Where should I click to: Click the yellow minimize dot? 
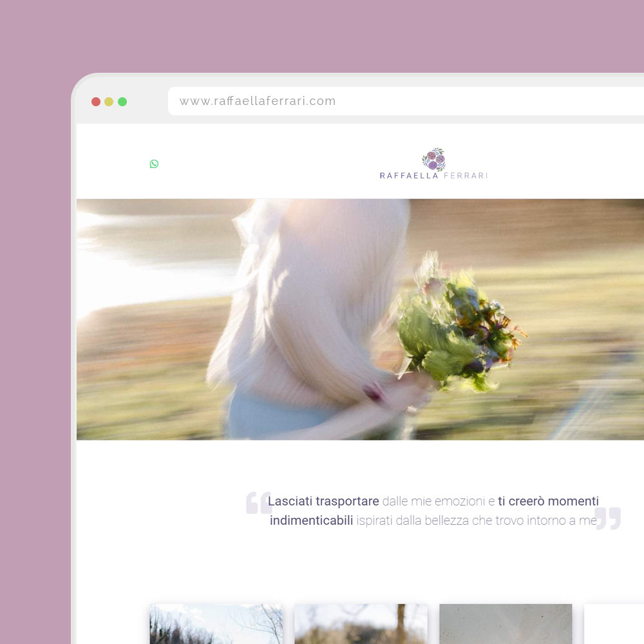pyautogui.click(x=109, y=102)
